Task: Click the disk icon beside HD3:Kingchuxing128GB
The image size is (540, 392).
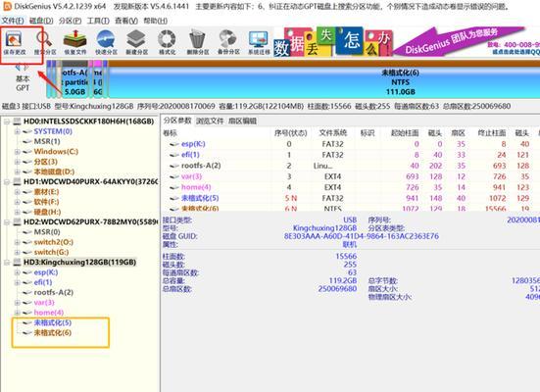Action: click(x=18, y=262)
